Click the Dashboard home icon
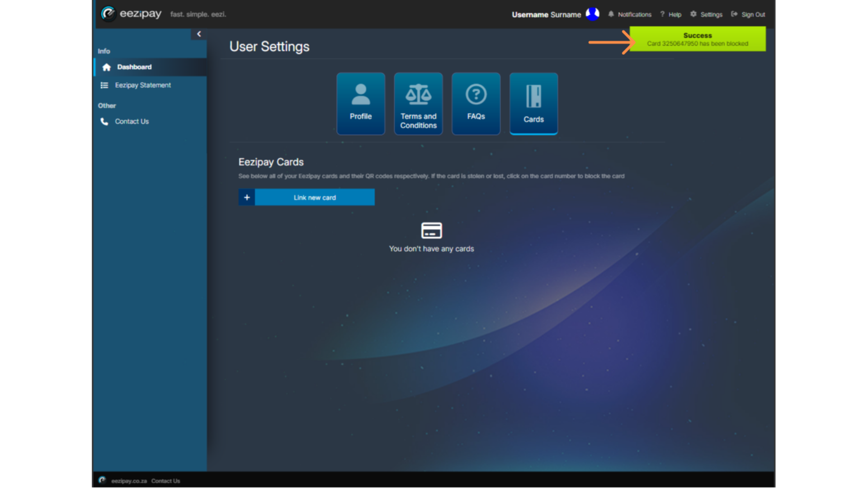This screenshot has width=868, height=488. click(x=106, y=67)
